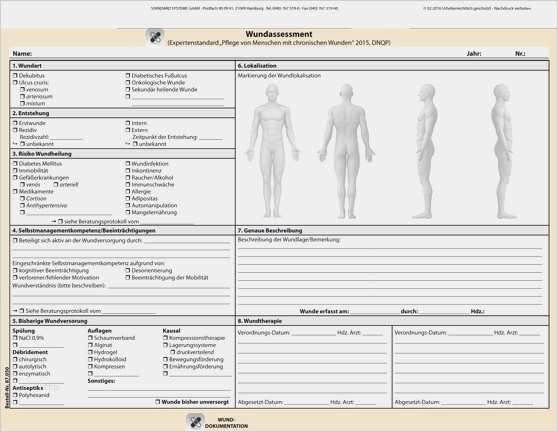Select the Gefäßerkrankungen checkbox
This screenshot has height=432, width=558.
(15, 178)
